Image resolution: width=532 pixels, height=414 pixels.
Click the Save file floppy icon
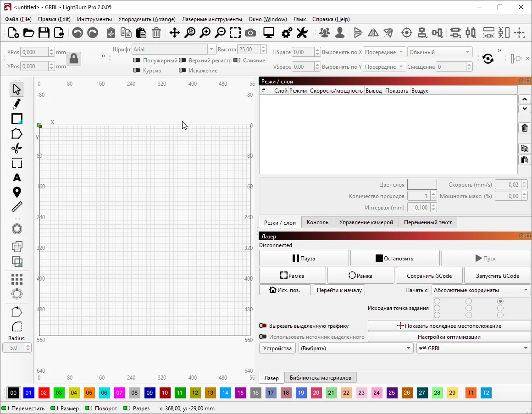tap(44, 33)
